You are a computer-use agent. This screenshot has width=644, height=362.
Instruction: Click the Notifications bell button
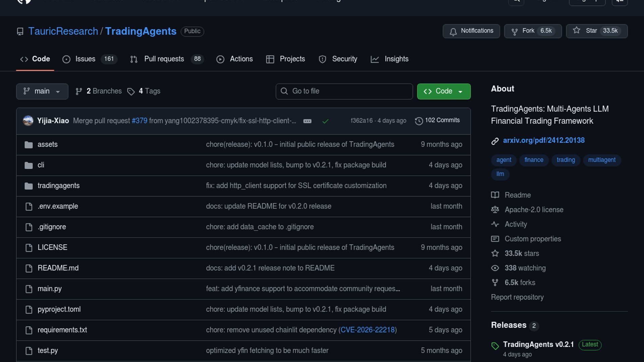471,31
